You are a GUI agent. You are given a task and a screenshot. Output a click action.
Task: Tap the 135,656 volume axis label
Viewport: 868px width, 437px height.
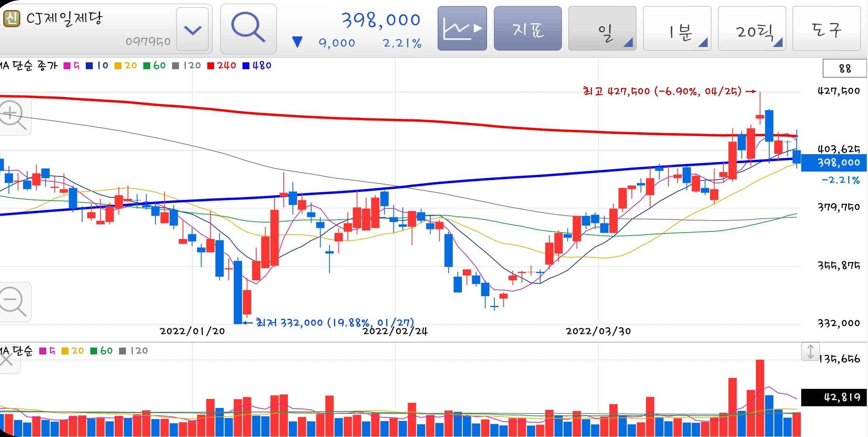click(840, 359)
